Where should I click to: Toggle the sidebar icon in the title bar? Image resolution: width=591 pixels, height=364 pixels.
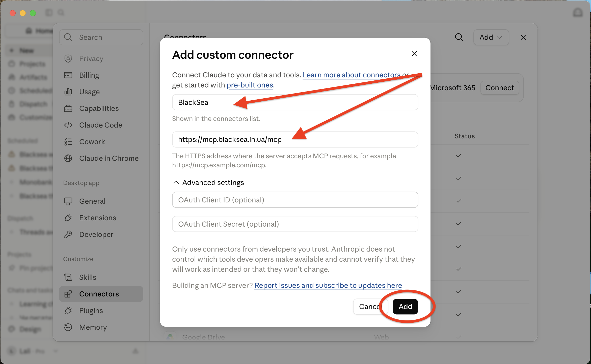[x=49, y=13]
